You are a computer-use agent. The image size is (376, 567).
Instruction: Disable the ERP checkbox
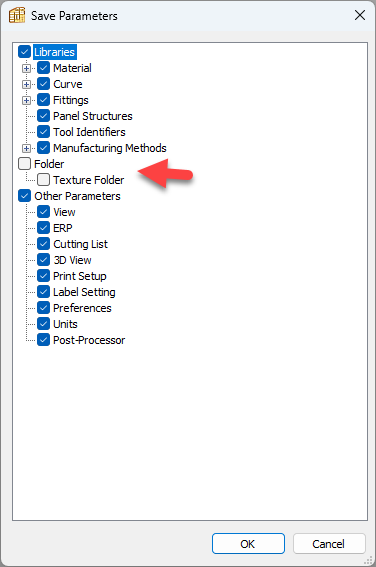43,228
